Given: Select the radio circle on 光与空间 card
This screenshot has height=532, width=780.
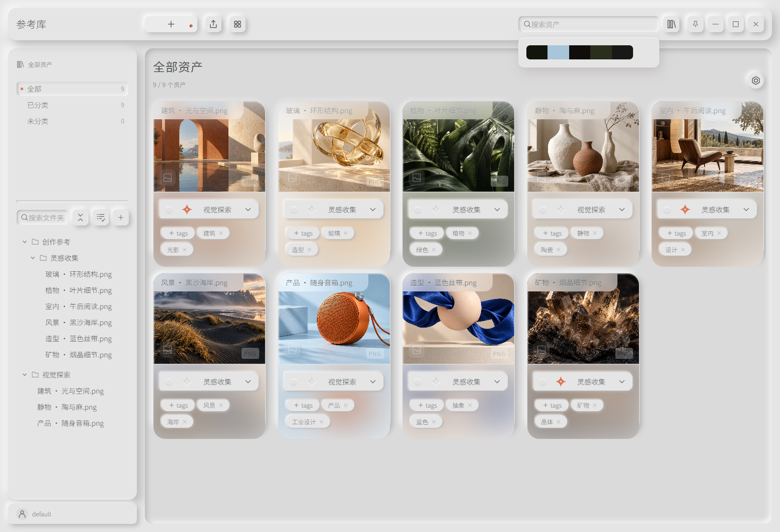Looking at the screenshot, I should pos(169,209).
